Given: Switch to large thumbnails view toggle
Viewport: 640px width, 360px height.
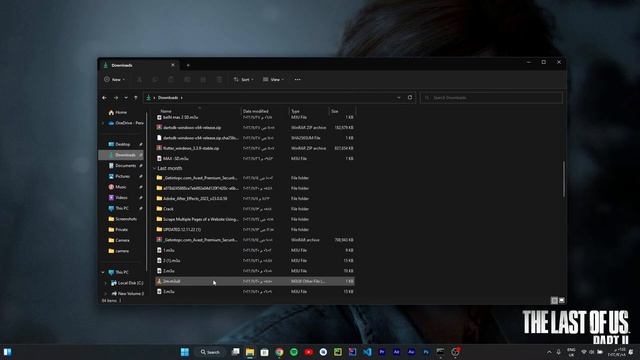Looking at the screenshot, I should coord(562,300).
